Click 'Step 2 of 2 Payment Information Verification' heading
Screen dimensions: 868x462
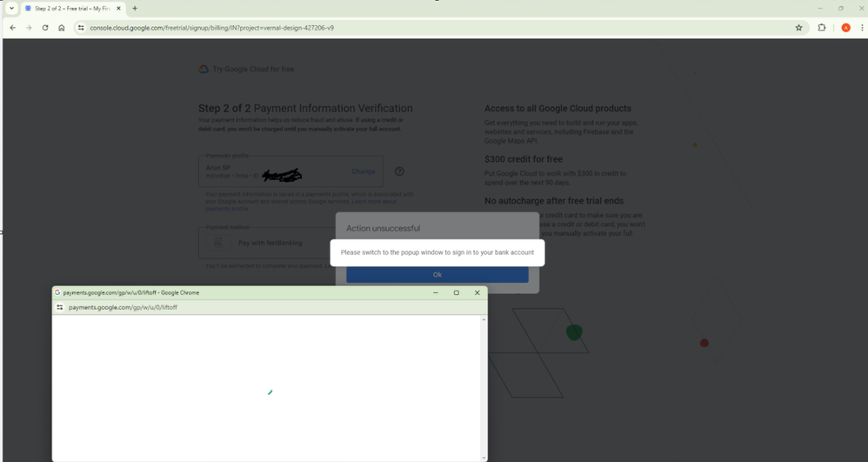click(305, 109)
